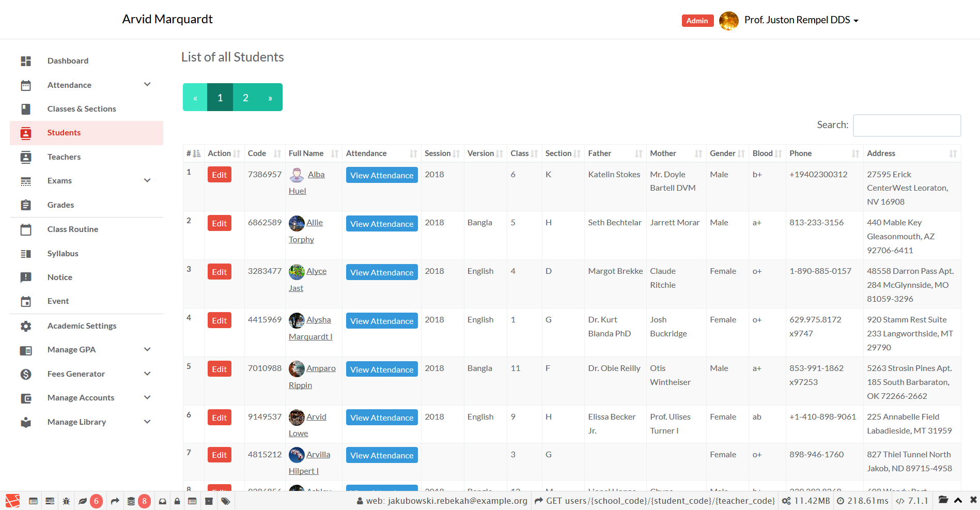Minimize debugbar using up chevron
Image resolution: width=980 pixels, height=510 pixels.
(x=958, y=500)
